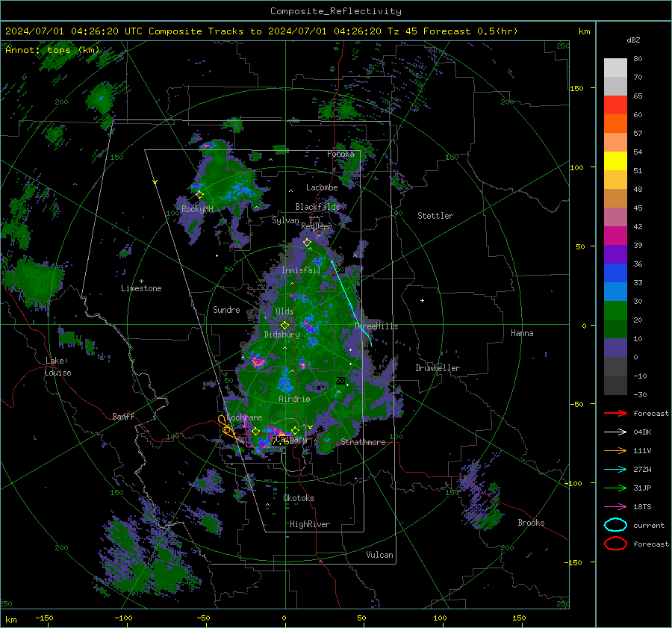Click the Cochrane label
Viewport: 672px width, 628px height.
coord(244,417)
